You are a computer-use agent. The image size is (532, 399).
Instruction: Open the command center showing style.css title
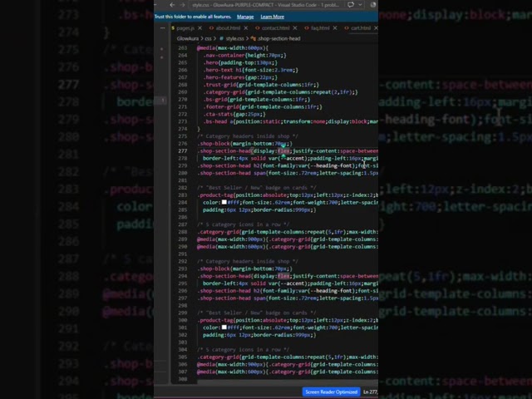266,5
